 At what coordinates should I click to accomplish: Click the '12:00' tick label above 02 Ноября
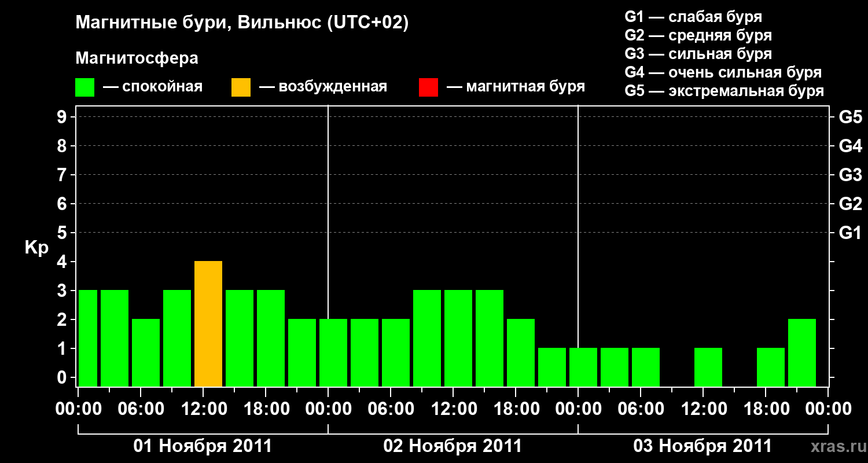coord(454,409)
